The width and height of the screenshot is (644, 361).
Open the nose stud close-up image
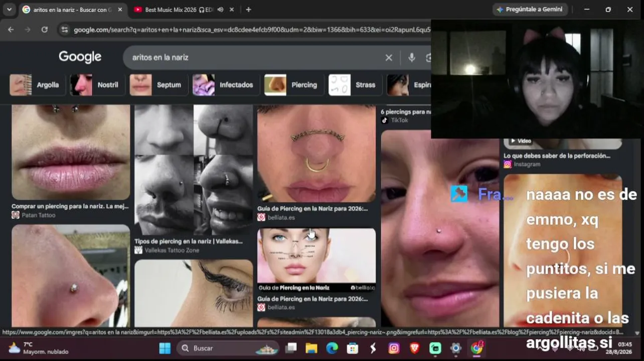71,276
